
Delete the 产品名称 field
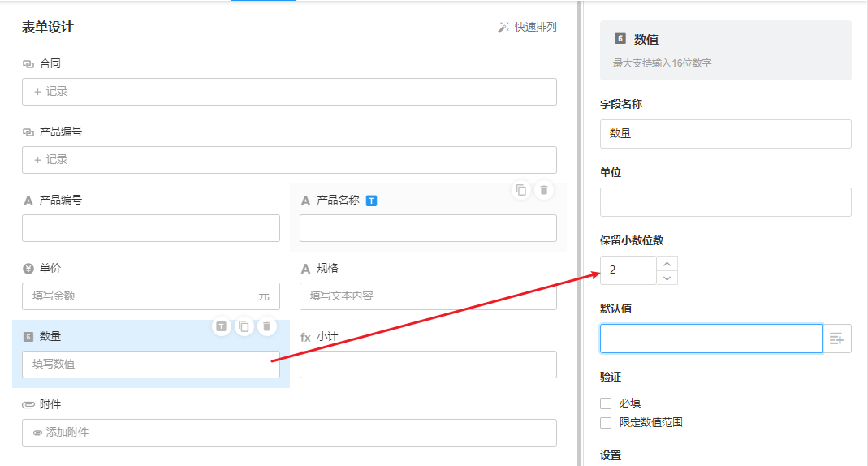tap(544, 190)
